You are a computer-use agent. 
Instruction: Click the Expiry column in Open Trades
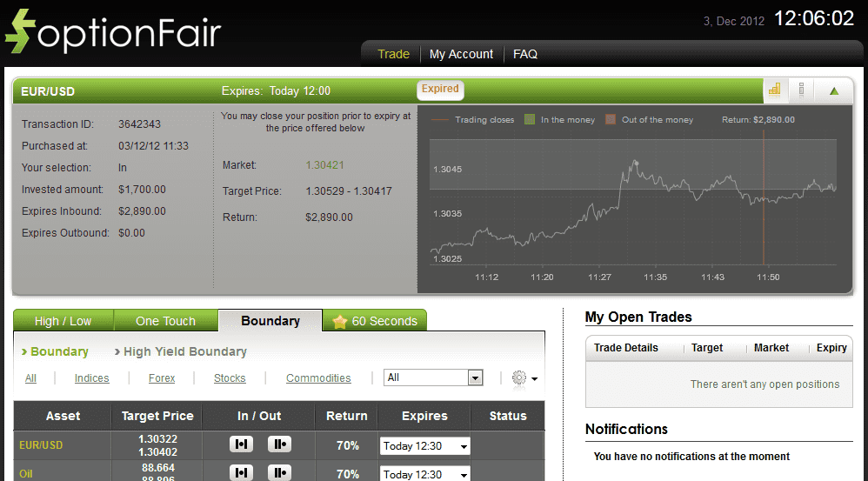(x=831, y=348)
